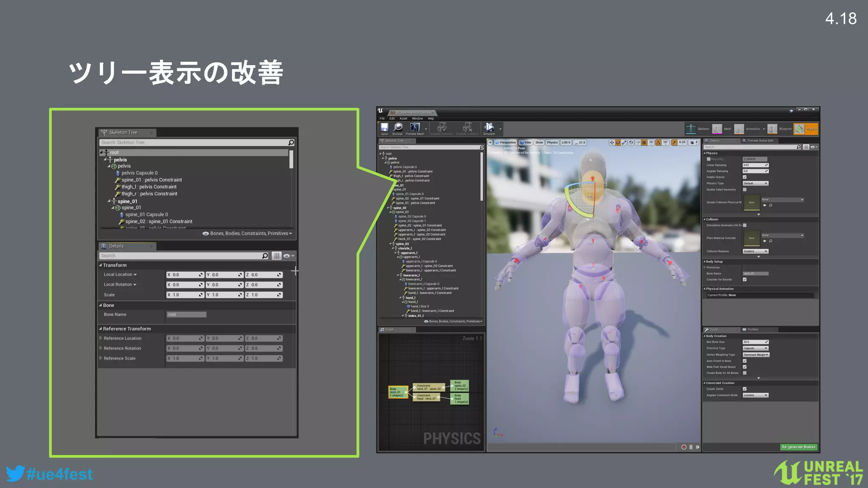Open the Help menu

coord(431,119)
